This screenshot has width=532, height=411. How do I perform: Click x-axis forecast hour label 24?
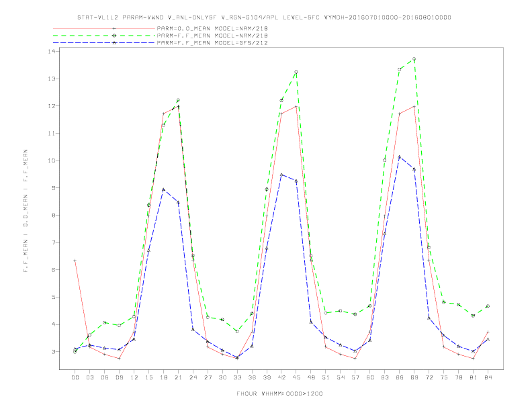(x=193, y=377)
